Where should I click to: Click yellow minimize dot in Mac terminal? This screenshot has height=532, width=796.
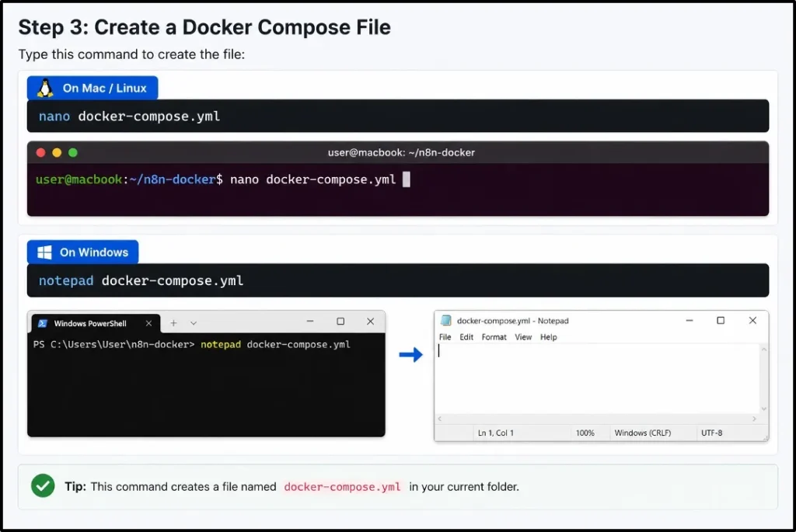57,153
